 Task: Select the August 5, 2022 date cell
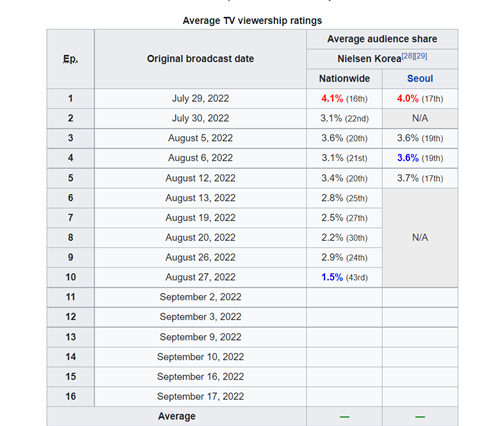[x=200, y=138]
